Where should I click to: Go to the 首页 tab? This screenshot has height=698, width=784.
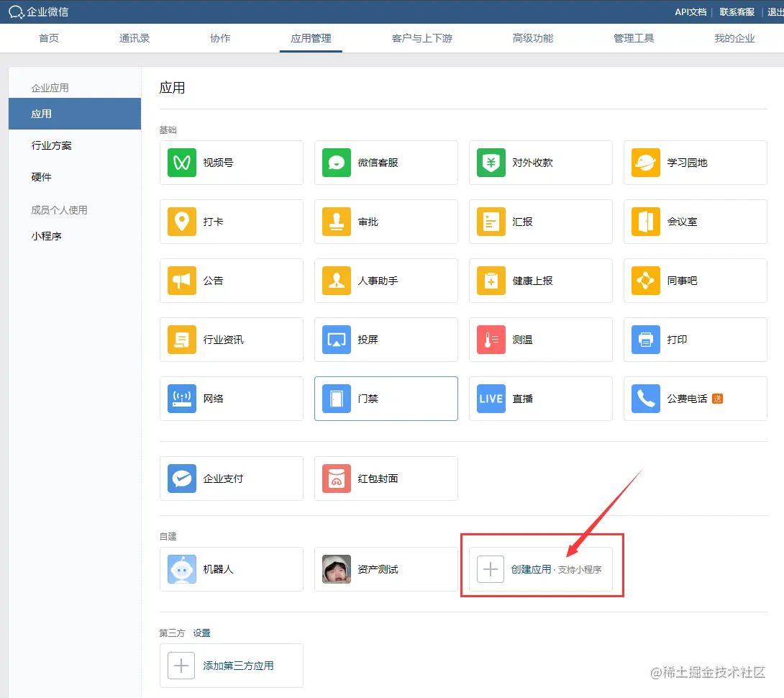(49, 38)
